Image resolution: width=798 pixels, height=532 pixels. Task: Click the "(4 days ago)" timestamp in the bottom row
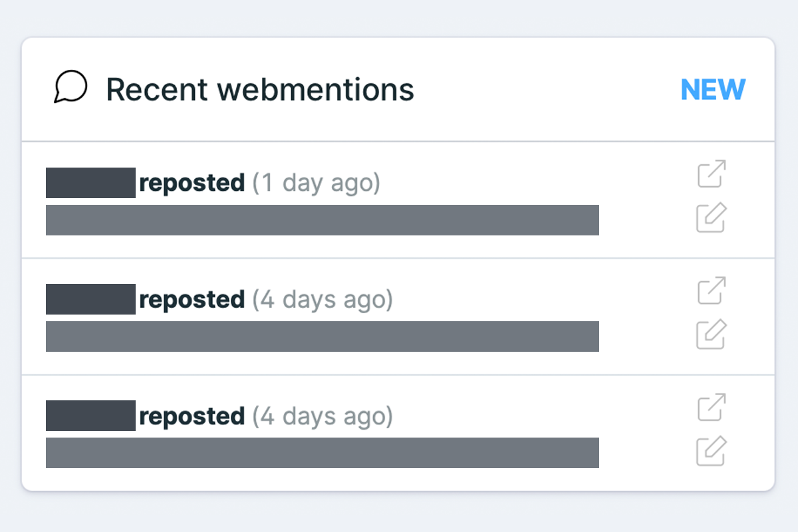pos(323,416)
